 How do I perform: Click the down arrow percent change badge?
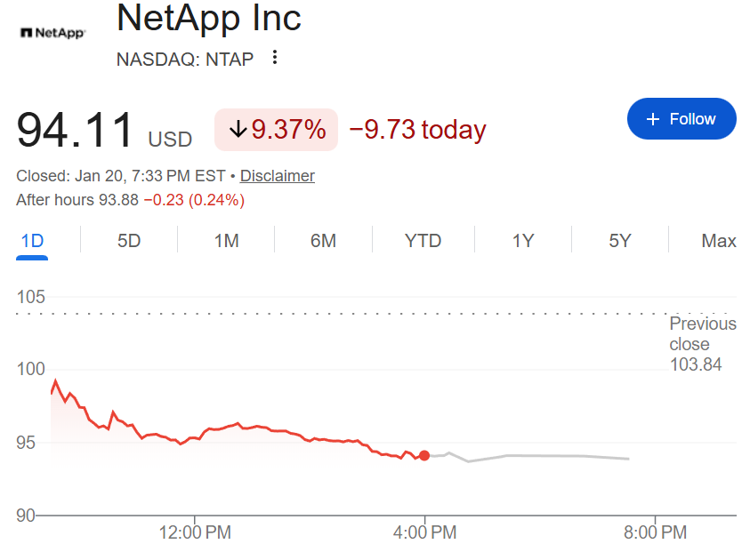point(276,130)
